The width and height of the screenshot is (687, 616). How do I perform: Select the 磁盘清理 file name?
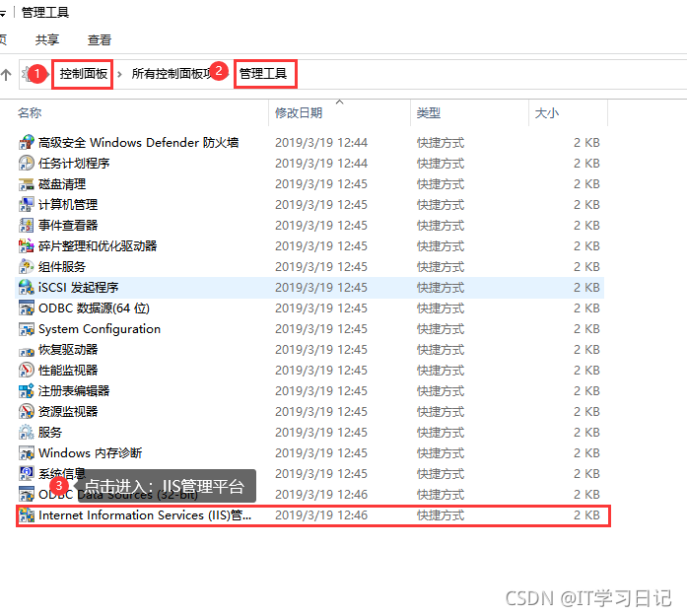[x=62, y=184]
